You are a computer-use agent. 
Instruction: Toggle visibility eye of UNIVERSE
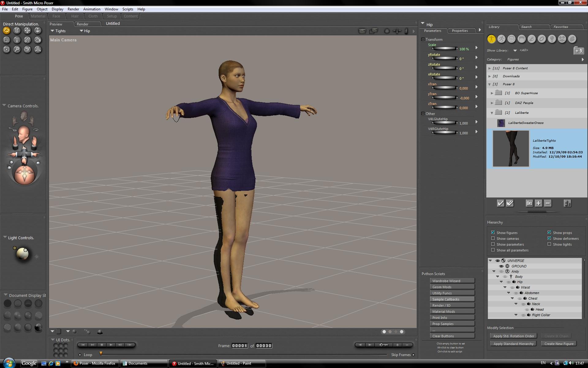498,261
